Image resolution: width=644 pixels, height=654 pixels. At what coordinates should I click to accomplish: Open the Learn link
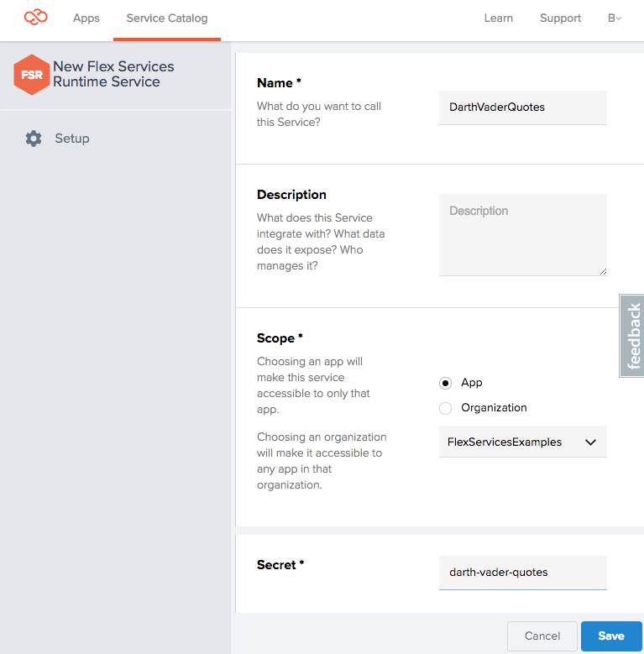point(499,18)
